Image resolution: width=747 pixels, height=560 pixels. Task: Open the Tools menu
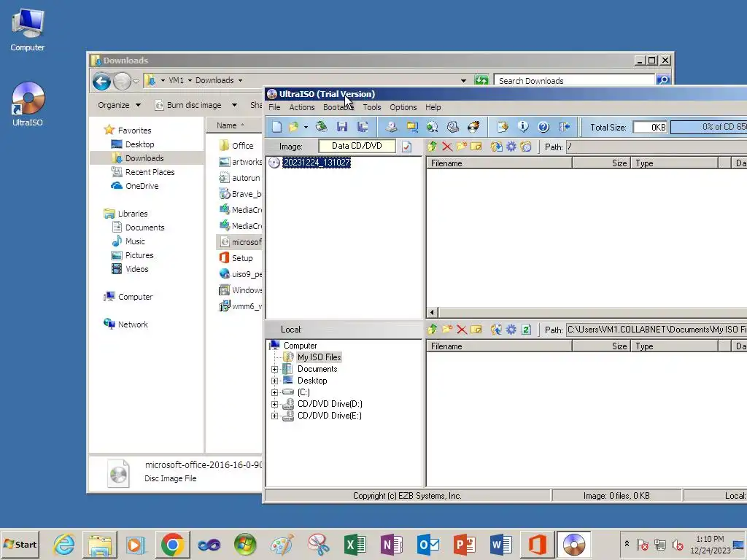[x=372, y=107]
